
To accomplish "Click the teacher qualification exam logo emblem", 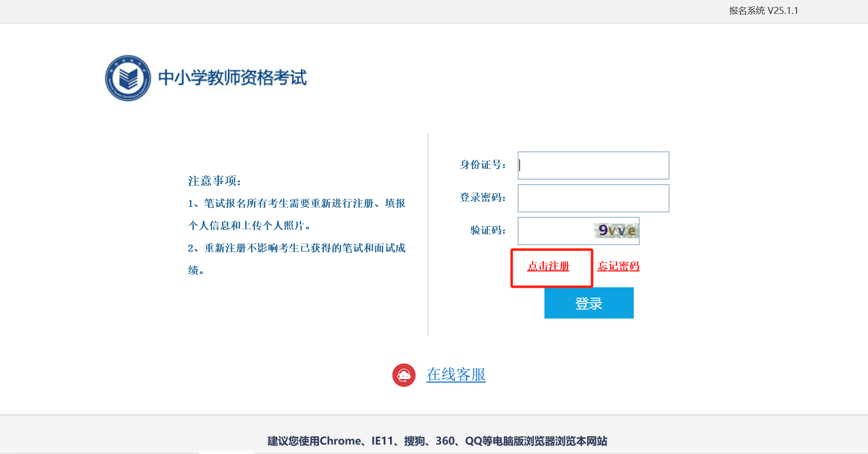I will 128,78.
